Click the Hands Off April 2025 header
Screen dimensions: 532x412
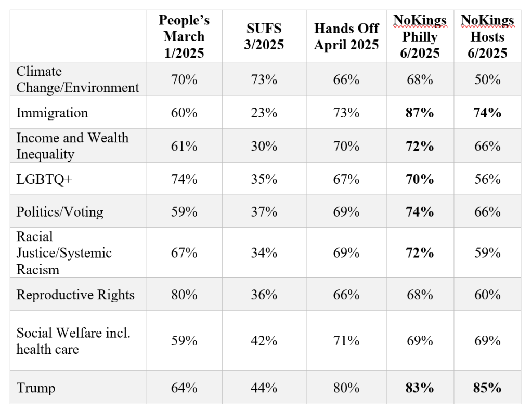point(346,36)
